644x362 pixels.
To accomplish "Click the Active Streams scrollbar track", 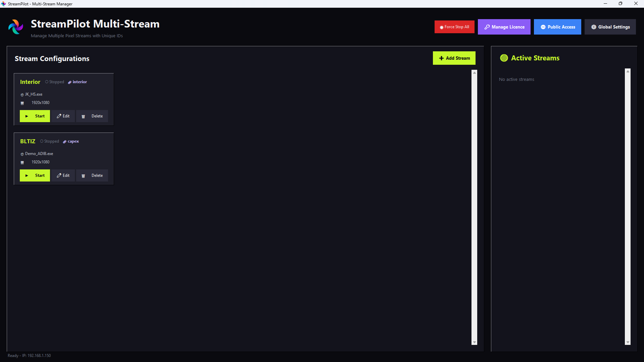I will [628, 207].
